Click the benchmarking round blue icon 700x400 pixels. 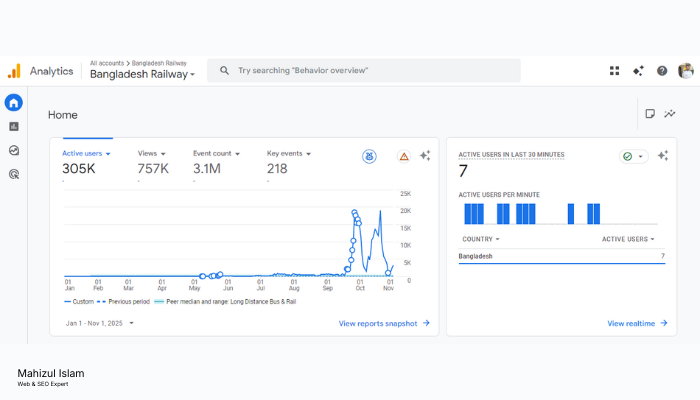coord(369,156)
